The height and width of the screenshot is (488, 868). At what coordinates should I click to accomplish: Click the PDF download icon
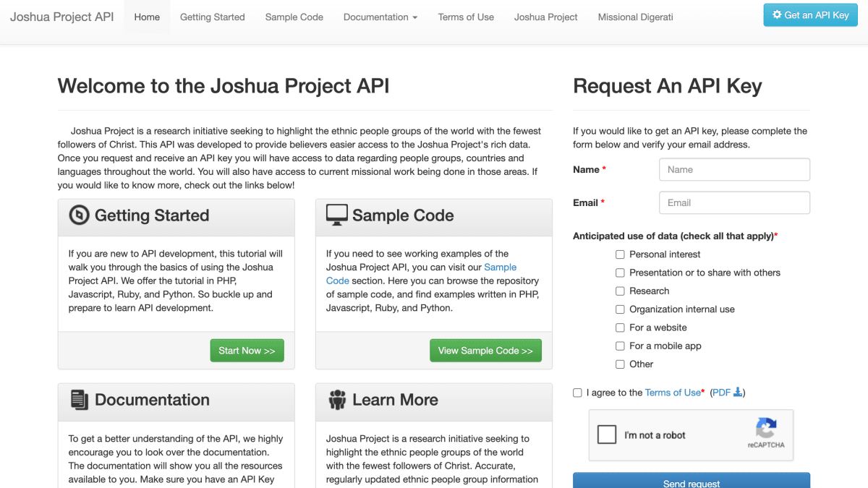738,392
